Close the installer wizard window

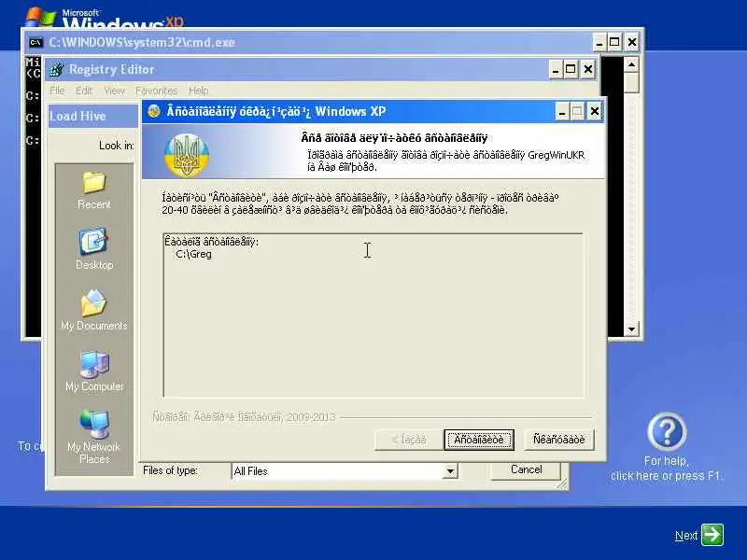click(595, 112)
